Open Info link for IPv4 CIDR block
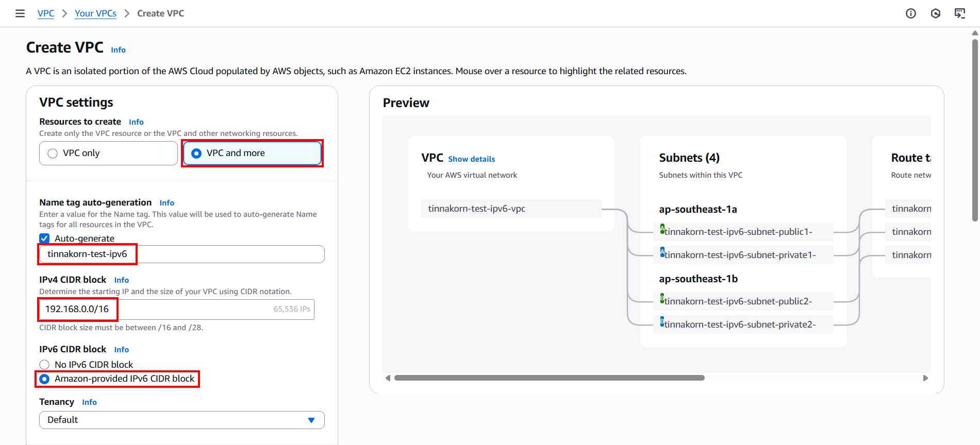980x445 pixels. 122,280
